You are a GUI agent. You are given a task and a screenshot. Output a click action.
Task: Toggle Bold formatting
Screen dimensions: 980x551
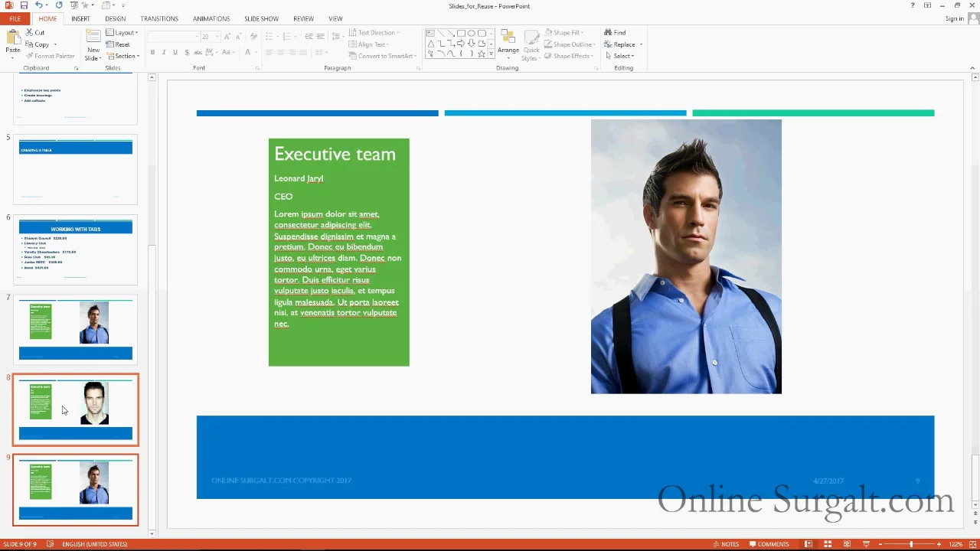152,52
